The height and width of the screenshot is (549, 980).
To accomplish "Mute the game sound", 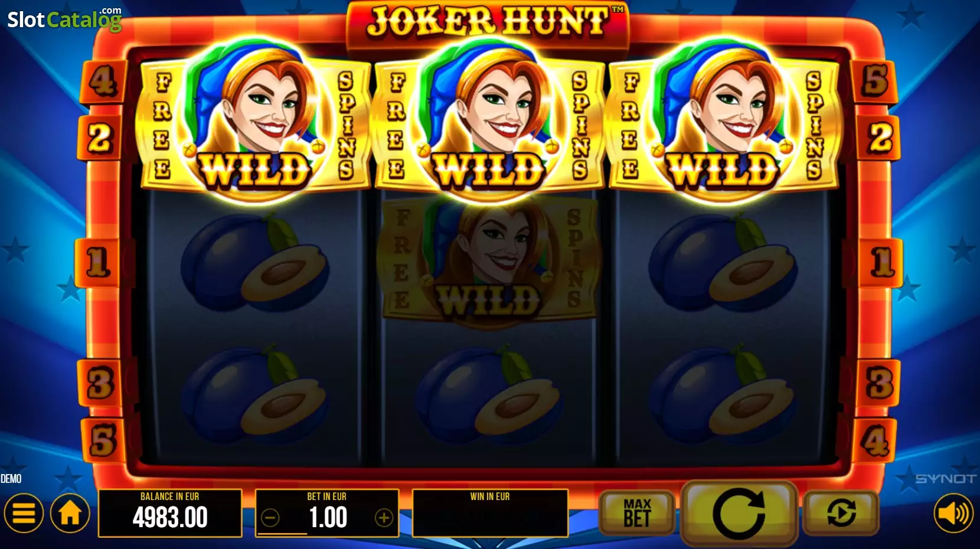I will point(953,514).
